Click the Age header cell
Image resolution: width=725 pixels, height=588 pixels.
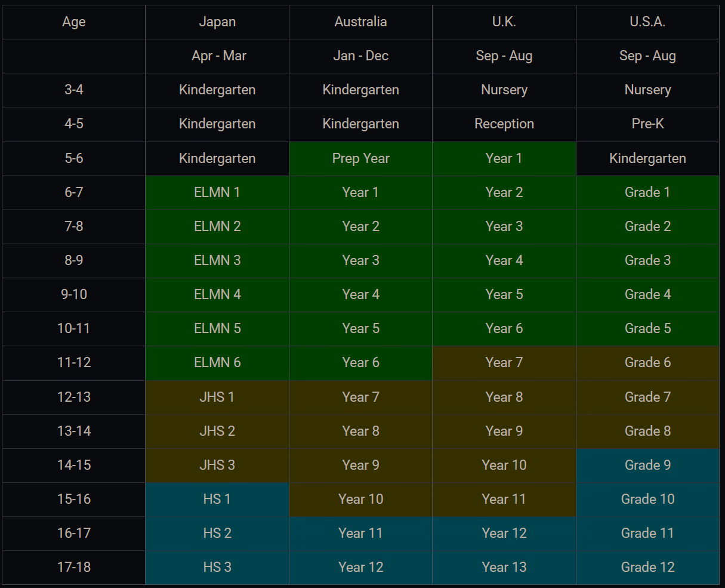(74, 22)
